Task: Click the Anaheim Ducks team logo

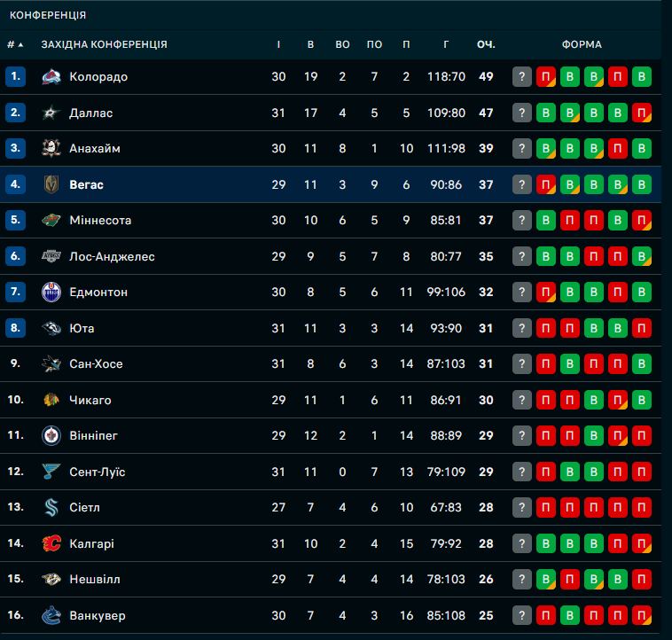Action: tap(51, 149)
